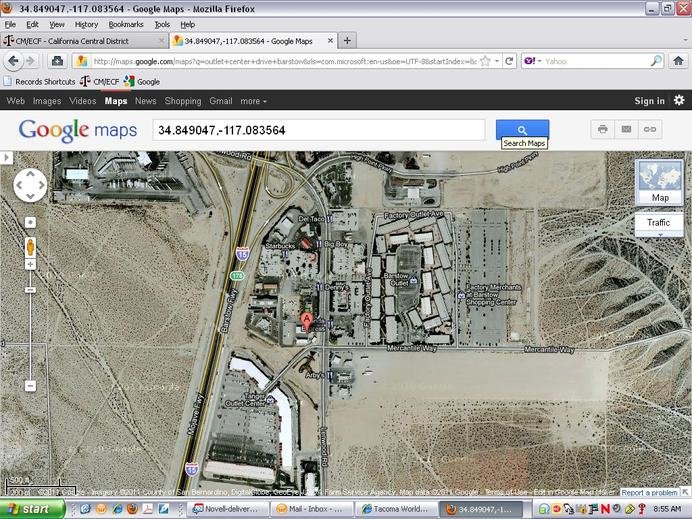The width and height of the screenshot is (692, 519).
Task: Open the URL bar history dropdown arrow
Action: pyautogui.click(x=497, y=61)
